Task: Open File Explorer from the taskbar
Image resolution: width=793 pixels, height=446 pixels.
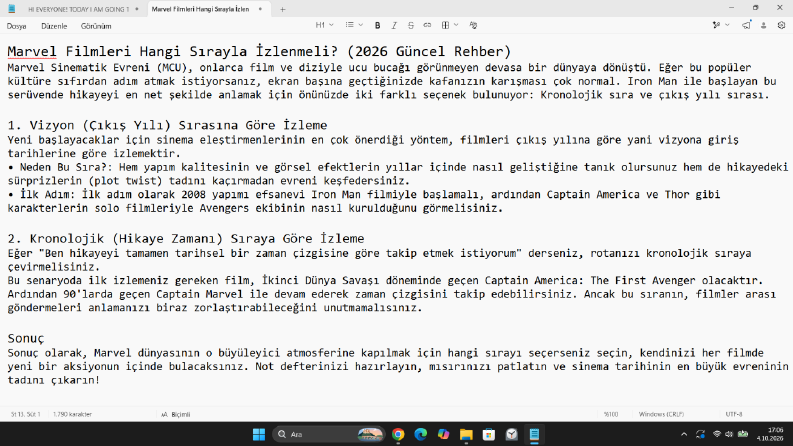Action: [466, 434]
